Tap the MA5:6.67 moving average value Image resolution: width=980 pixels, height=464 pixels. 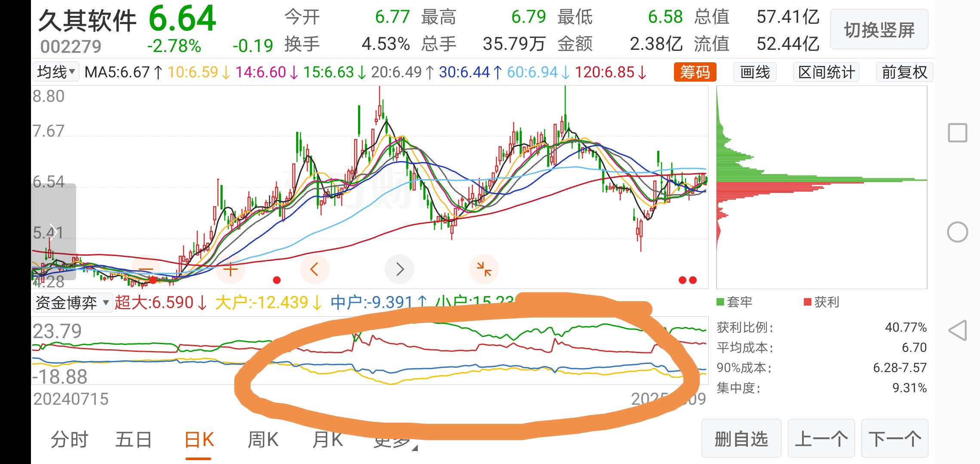pos(123,72)
